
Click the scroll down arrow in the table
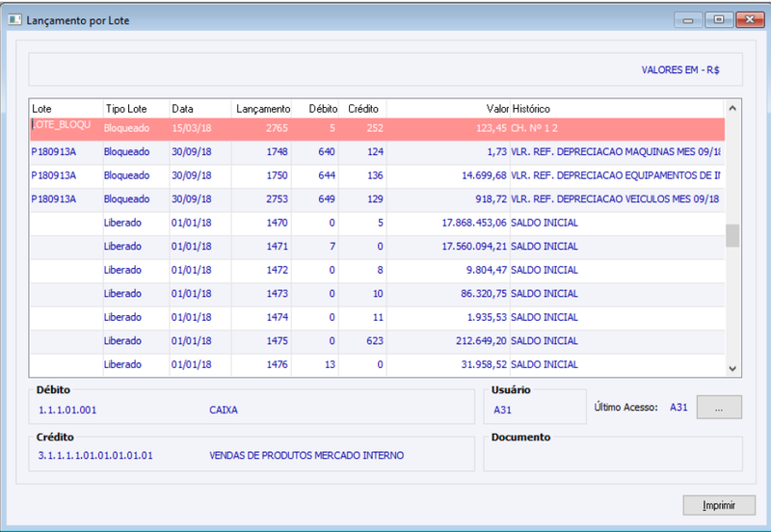tap(732, 369)
